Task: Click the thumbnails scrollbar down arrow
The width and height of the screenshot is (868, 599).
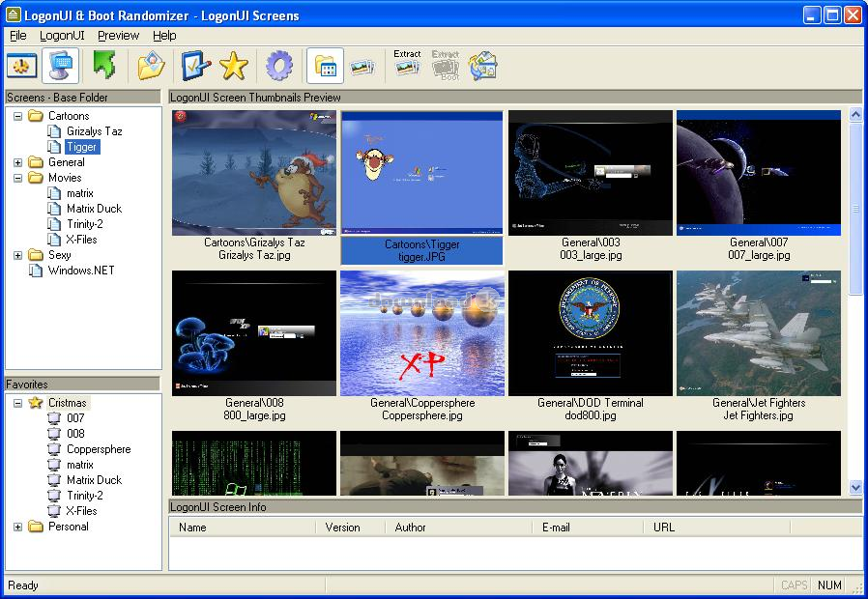Action: pyautogui.click(x=855, y=488)
